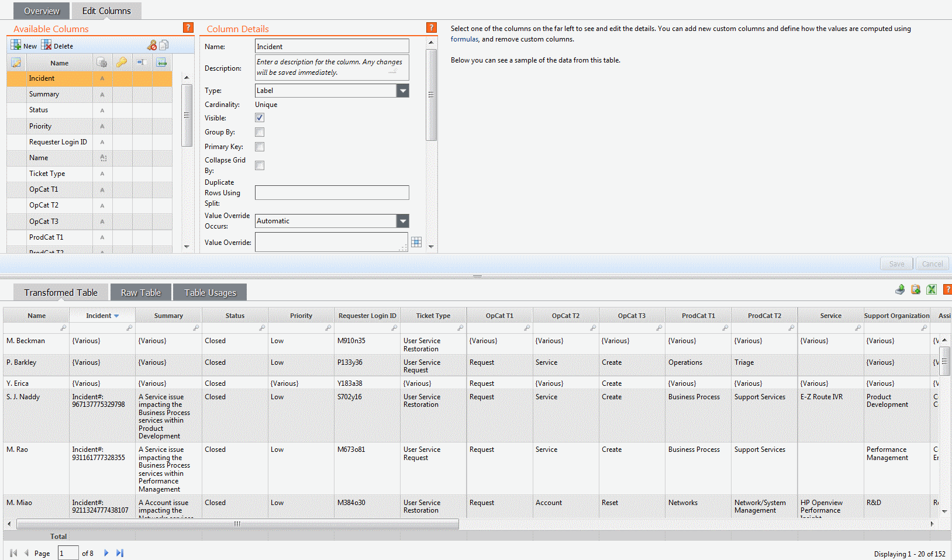Screen dimensions: 952x560
Task: Open Value Override grid editor icon
Action: click(416, 242)
